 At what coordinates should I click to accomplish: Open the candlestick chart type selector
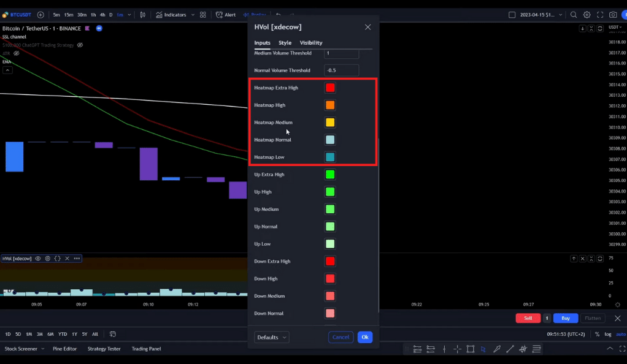(143, 15)
